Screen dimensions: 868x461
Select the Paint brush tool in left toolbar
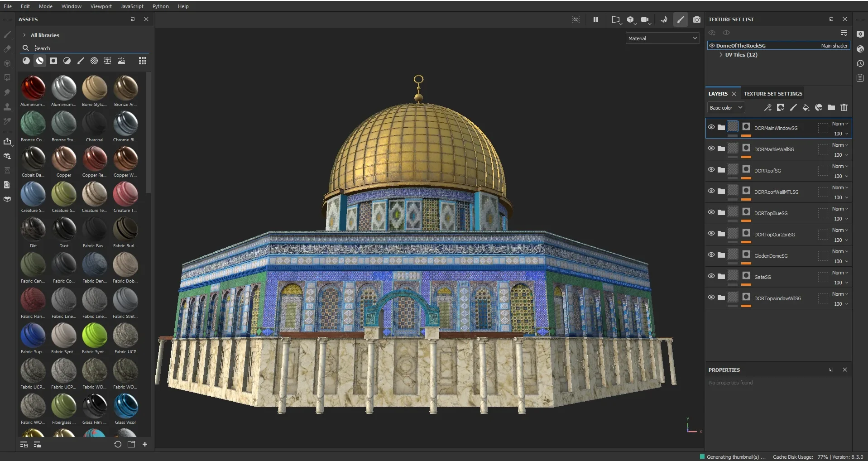7,34
